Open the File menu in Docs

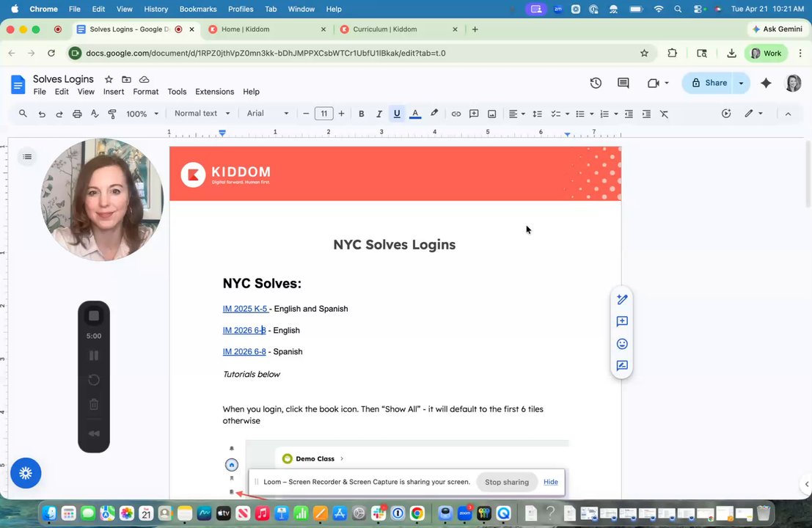point(40,92)
